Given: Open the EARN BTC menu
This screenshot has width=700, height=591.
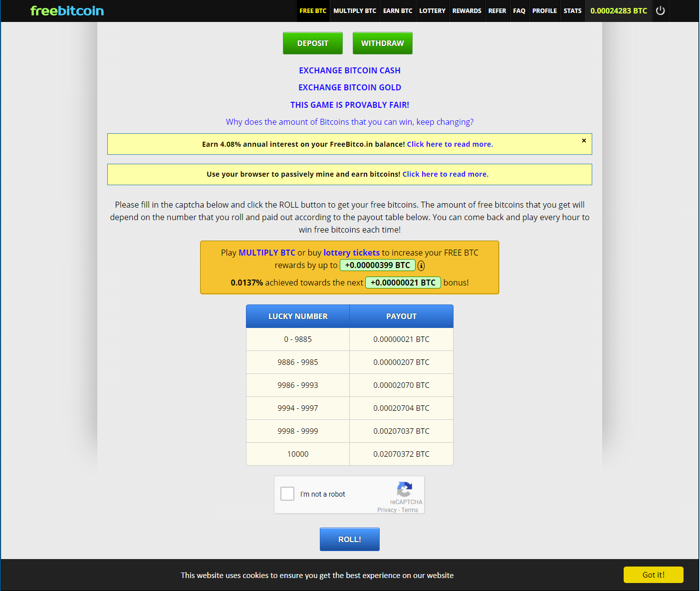Looking at the screenshot, I should click(398, 10).
